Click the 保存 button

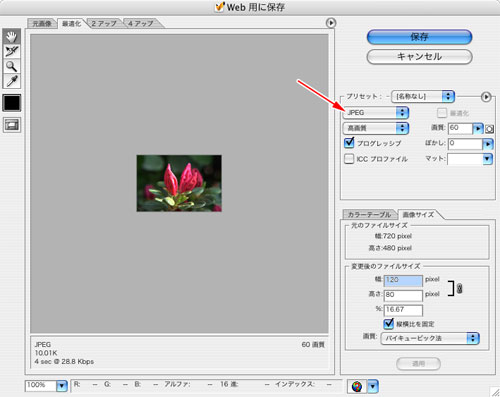tap(419, 37)
